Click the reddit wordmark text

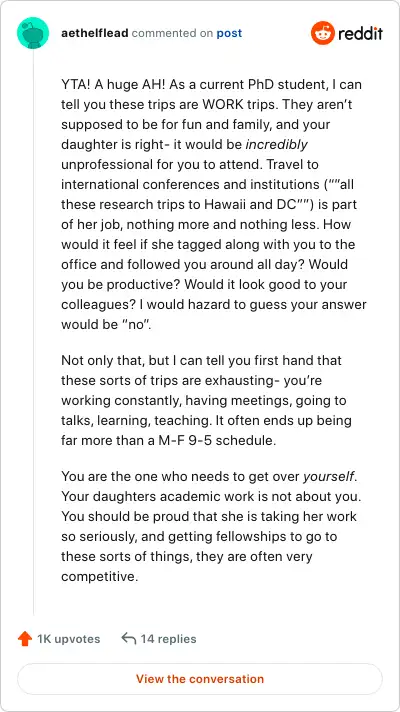click(x=360, y=33)
